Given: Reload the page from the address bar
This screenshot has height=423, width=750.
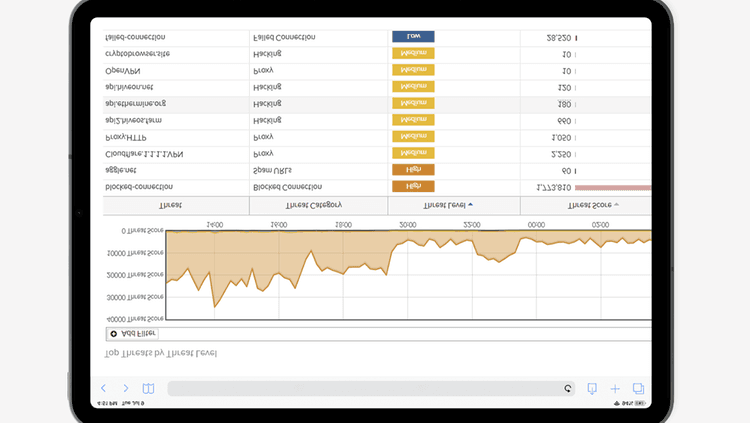Looking at the screenshot, I should (x=568, y=388).
